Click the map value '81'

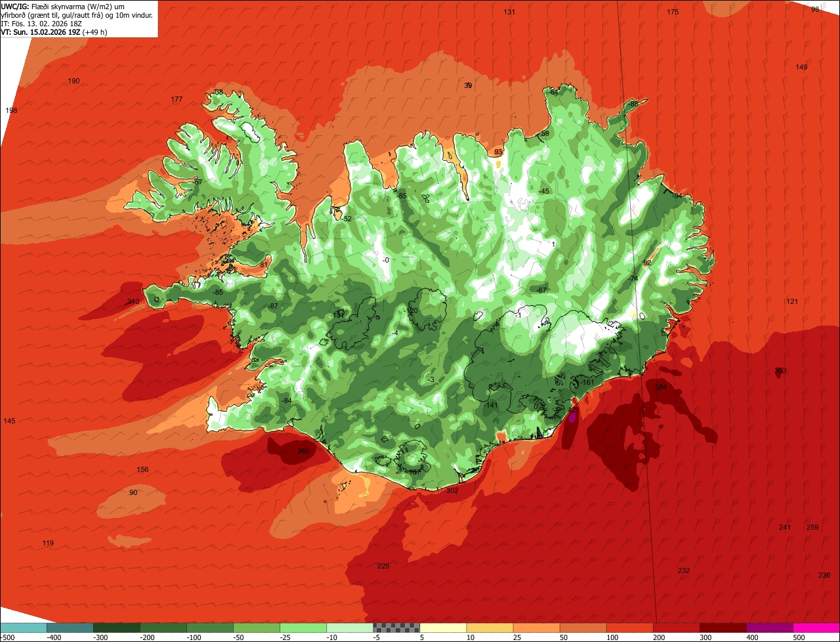[x=264, y=265]
